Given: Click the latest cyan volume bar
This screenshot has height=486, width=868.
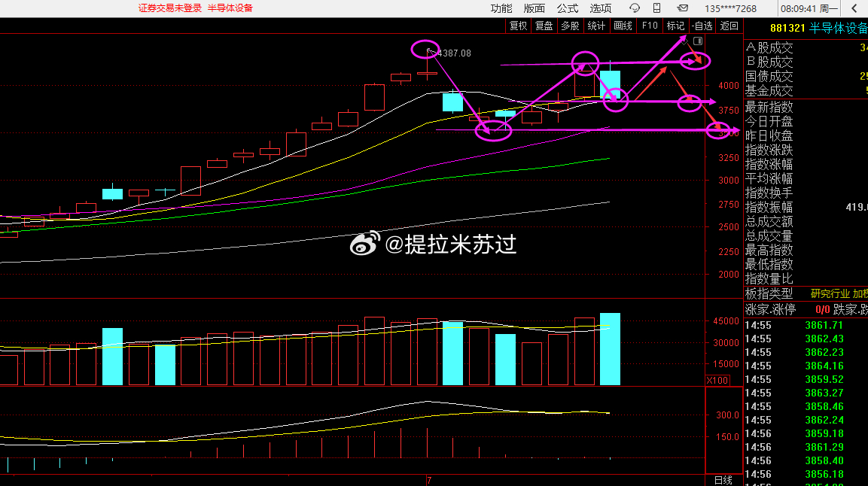Looking at the screenshot, I should 610,349.
